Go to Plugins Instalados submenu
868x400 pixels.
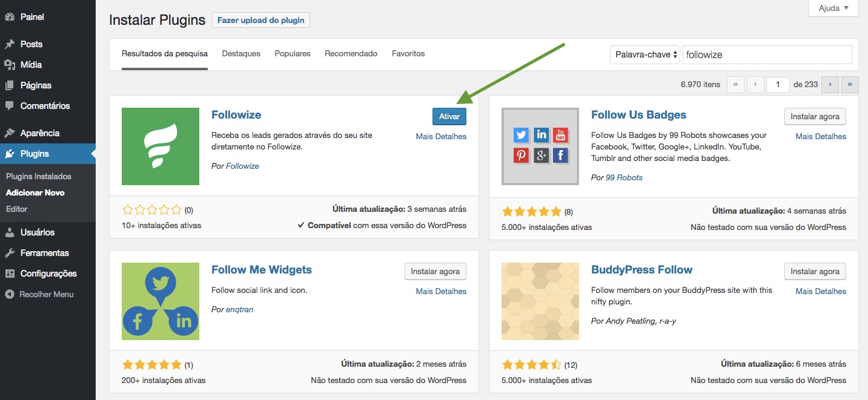pyautogui.click(x=39, y=177)
